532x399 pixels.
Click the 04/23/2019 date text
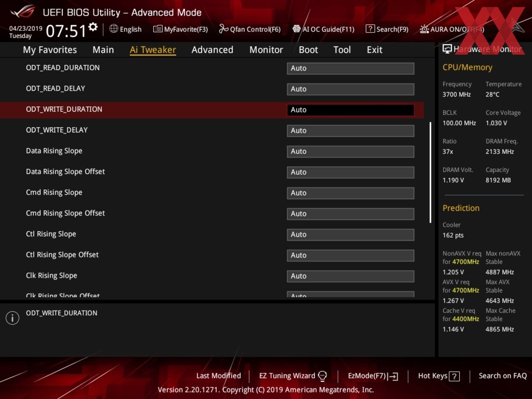pyautogui.click(x=26, y=29)
